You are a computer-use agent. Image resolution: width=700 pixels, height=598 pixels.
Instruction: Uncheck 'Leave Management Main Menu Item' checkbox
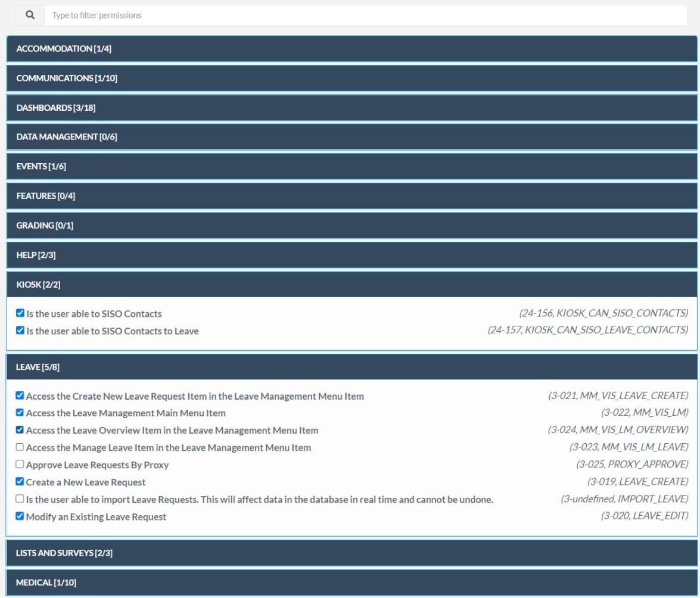(x=20, y=412)
